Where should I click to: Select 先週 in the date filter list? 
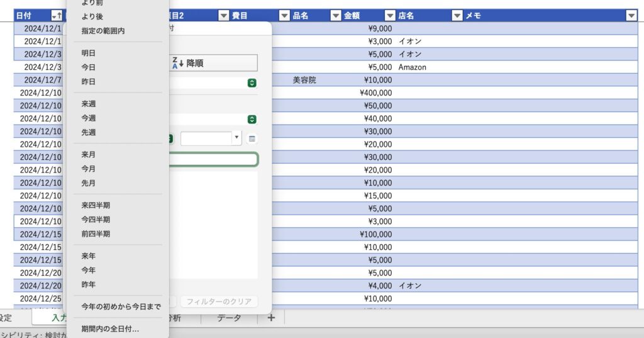click(x=89, y=132)
